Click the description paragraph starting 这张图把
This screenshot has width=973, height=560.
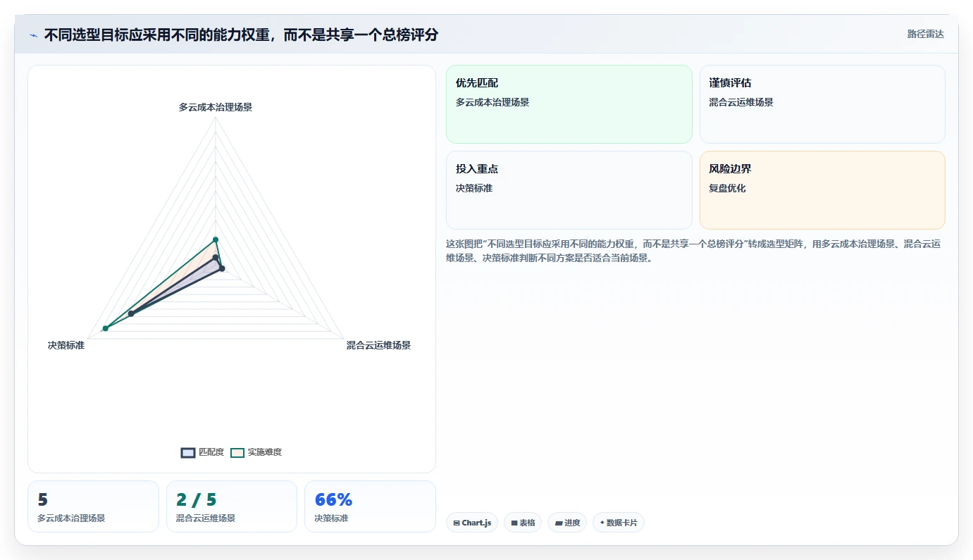[x=693, y=251]
